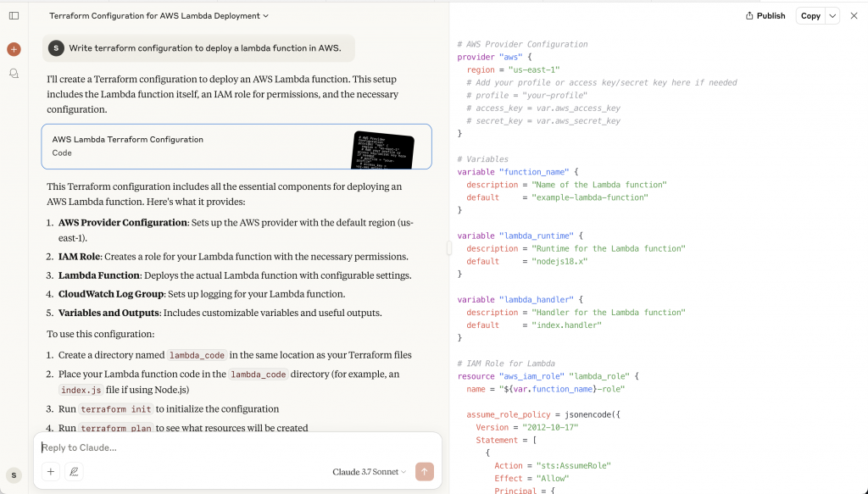Click the bold "CloudWatch Log Group" list item
This screenshot has width=868, height=494.
pos(111,294)
